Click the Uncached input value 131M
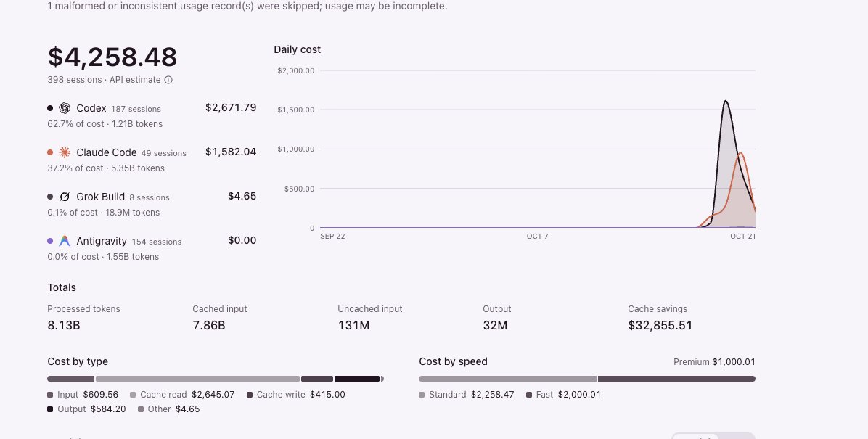 tap(353, 326)
